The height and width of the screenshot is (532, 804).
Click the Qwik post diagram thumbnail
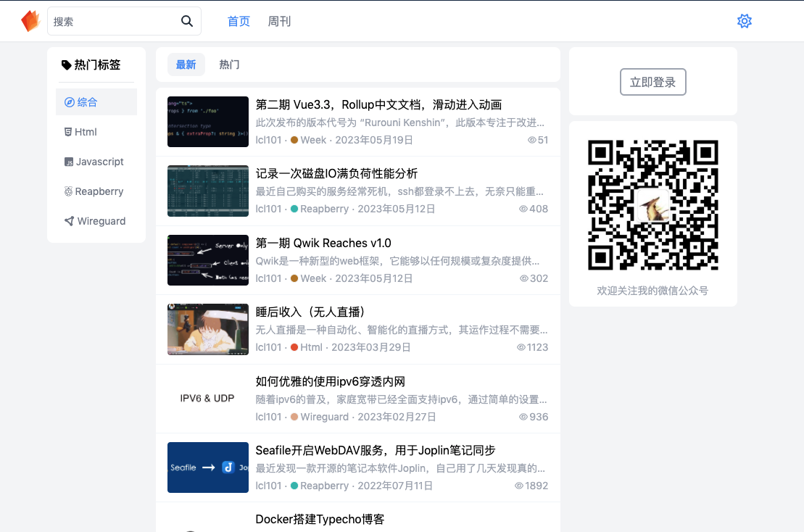207,260
